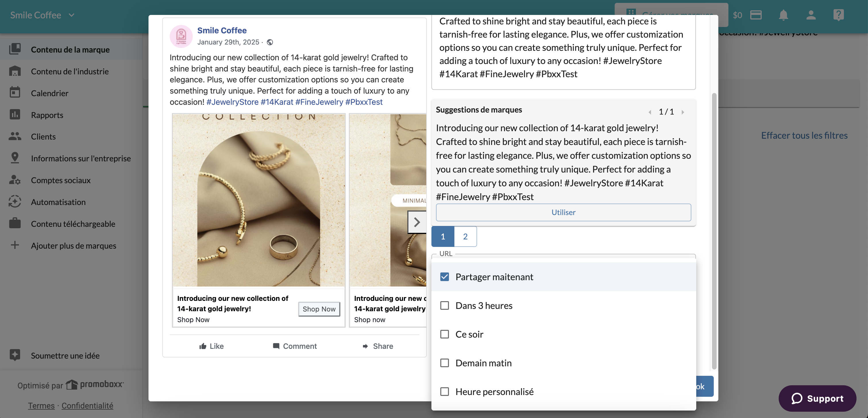The height and width of the screenshot is (418, 868).
Task: Click the help question mark icon
Action: (838, 15)
